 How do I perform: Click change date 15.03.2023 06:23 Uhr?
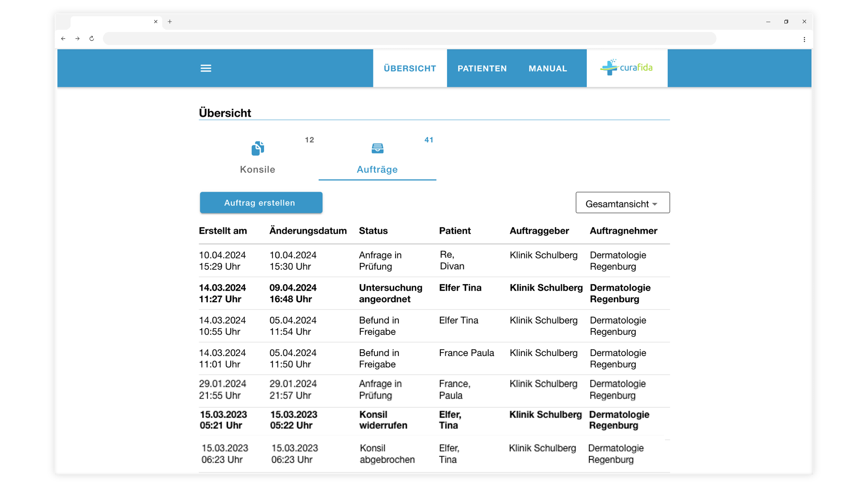295,454
